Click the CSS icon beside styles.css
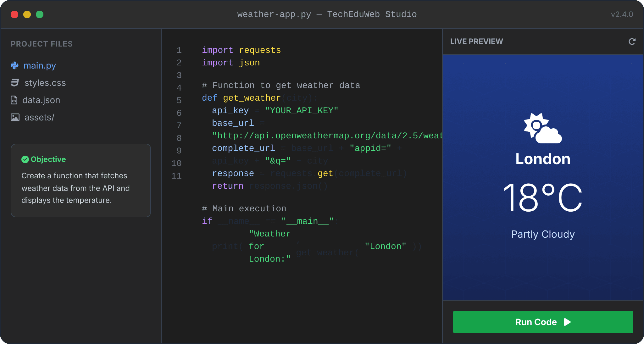 [15, 83]
